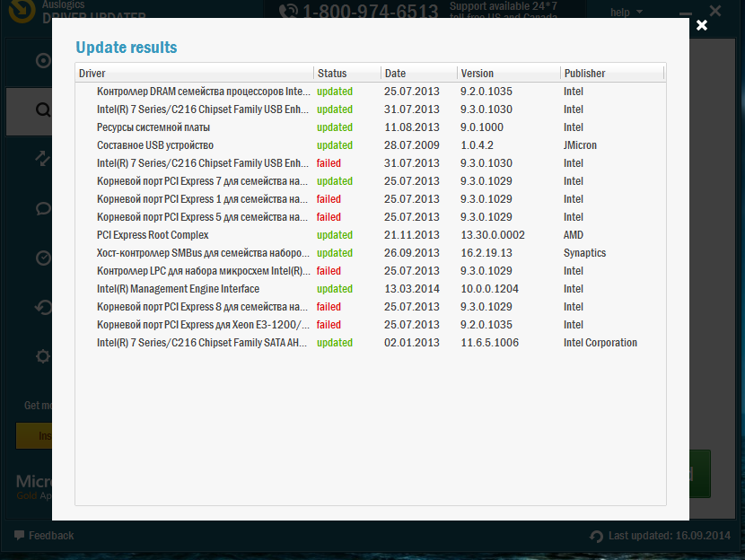
Task: Click version 11.6.5.1006 cell
Action: [x=490, y=343]
